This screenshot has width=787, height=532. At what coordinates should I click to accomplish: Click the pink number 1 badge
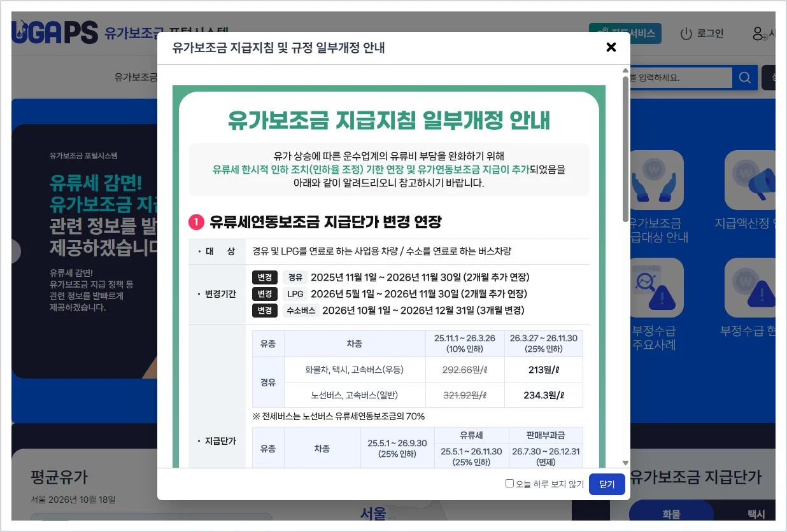pyautogui.click(x=195, y=222)
